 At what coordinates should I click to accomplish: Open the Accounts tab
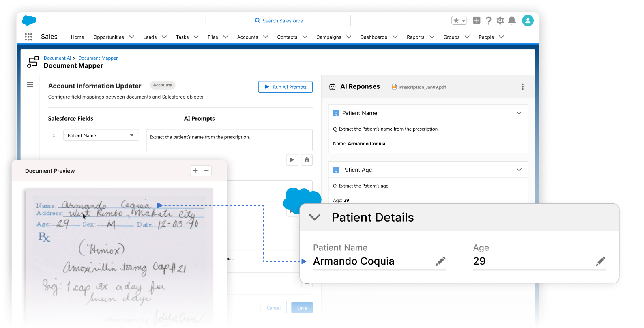247,37
